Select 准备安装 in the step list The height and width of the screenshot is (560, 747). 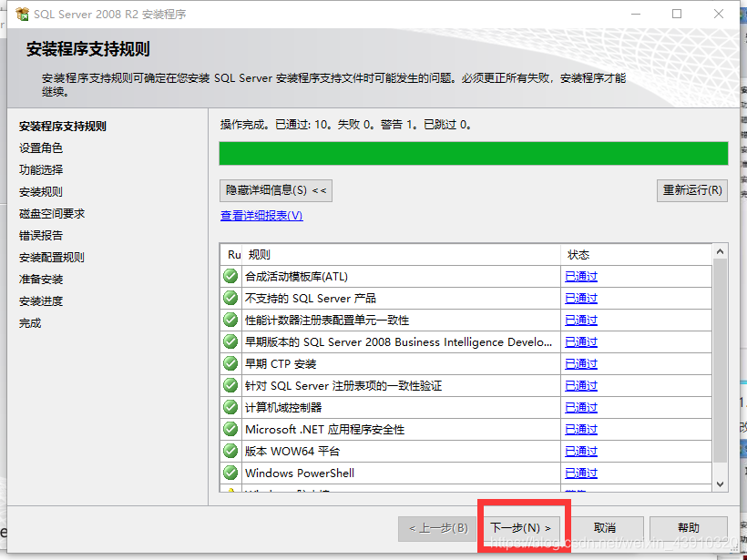[x=40, y=280]
